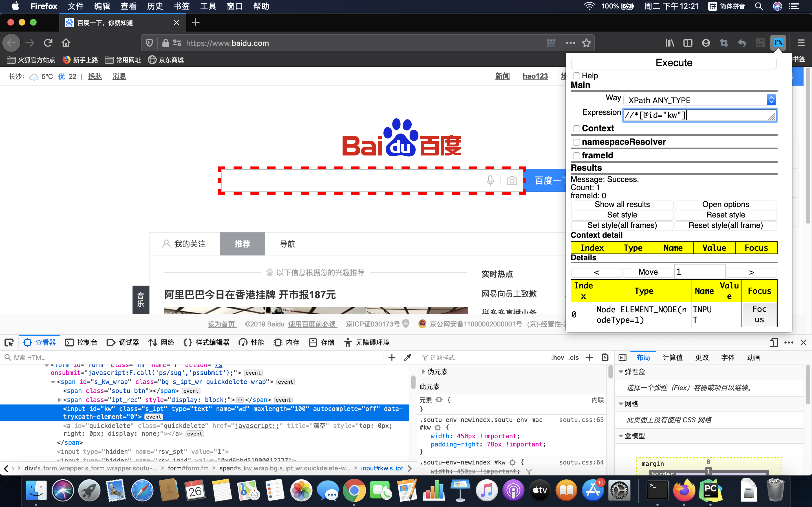Click the voice search microphone in Baidu search box
Viewport: 812px width, 507px height.
pos(490,180)
